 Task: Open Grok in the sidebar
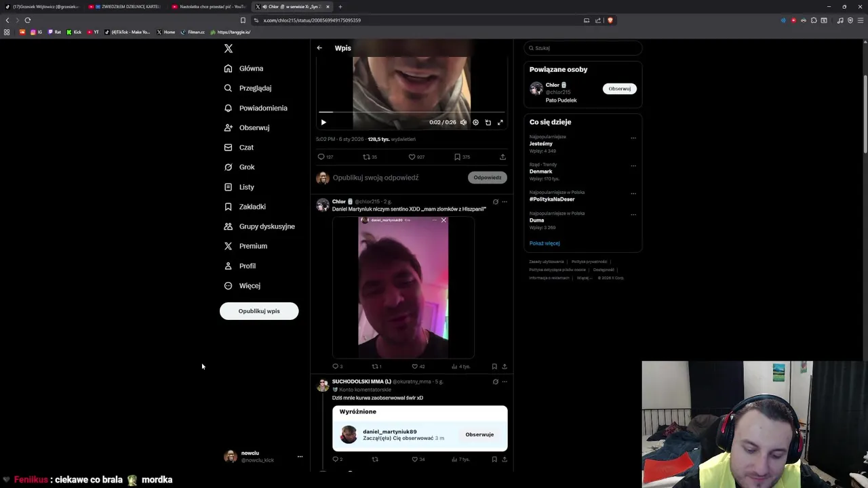[239, 167]
